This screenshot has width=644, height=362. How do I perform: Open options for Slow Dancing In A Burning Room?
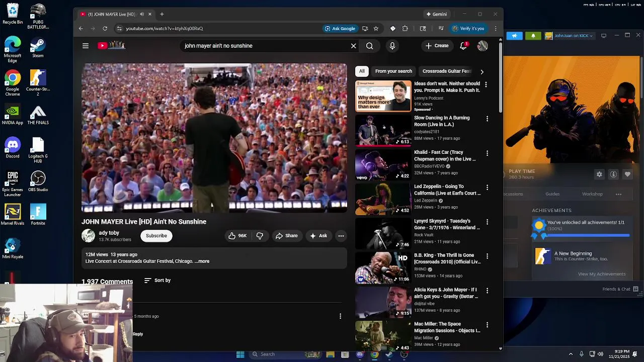pyautogui.click(x=487, y=119)
